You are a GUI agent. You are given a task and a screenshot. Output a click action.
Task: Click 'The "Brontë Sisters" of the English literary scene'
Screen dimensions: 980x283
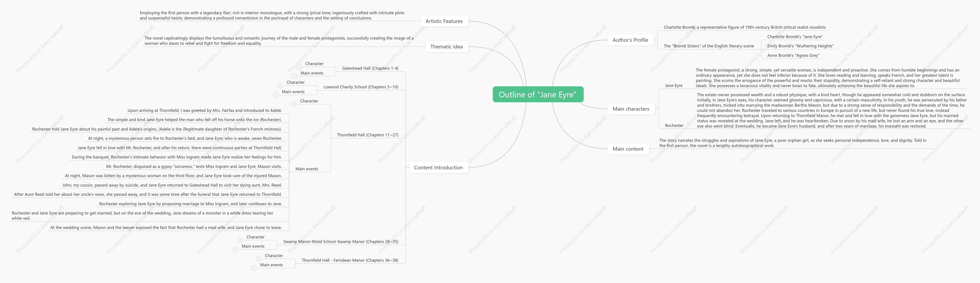pos(709,46)
